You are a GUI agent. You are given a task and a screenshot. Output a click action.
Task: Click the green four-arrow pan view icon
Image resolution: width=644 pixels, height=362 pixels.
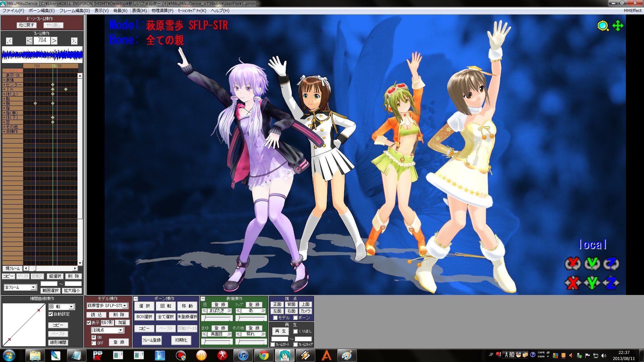(618, 26)
